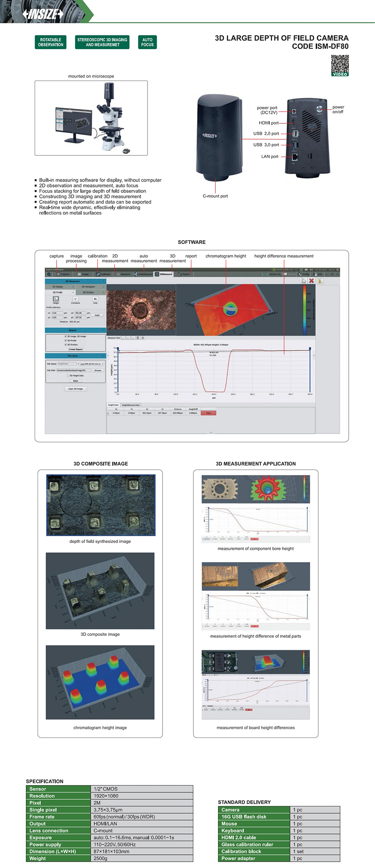Select the Height profile tool icon
This screenshot has width=375, height=868.
[x=56, y=299]
